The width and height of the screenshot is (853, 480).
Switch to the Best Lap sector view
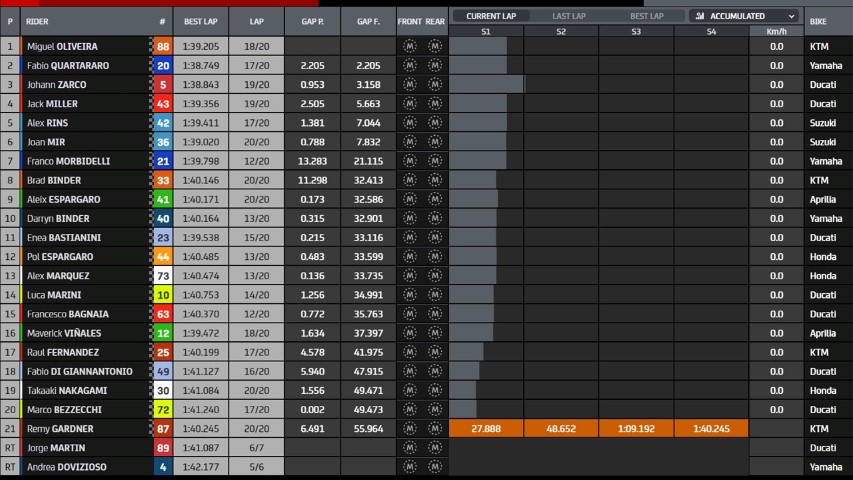point(646,16)
